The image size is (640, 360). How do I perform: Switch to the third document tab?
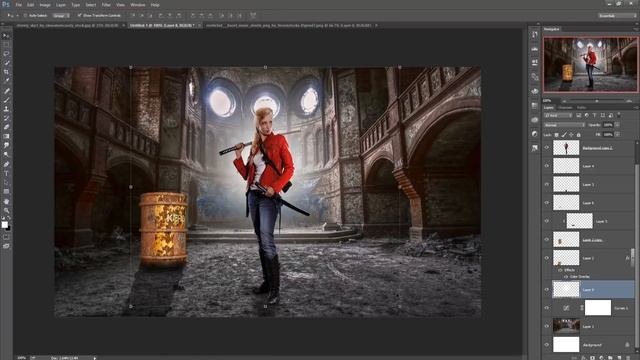coord(289,25)
